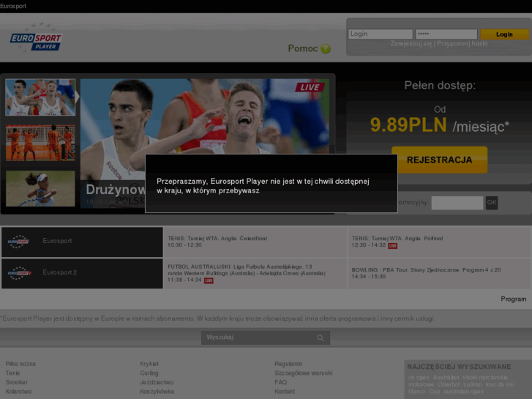
Task: Open the Przypomnij hasło link
Action: click(462, 43)
